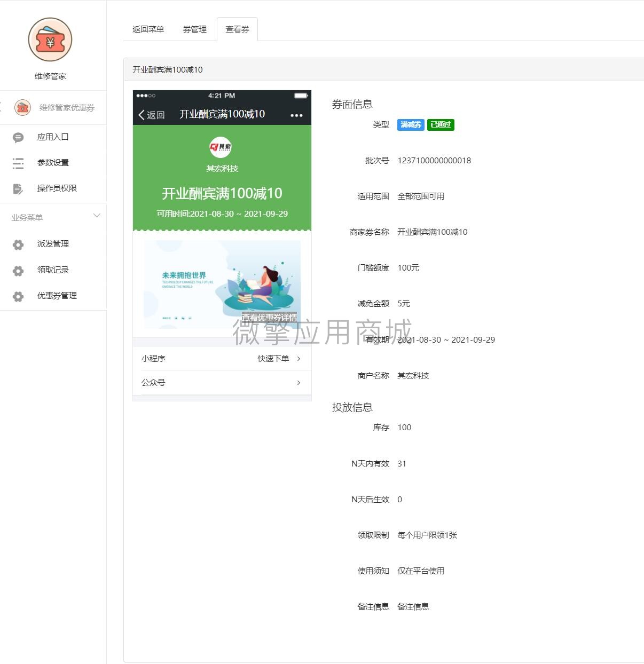Click the 有效期 date range value
Viewport: 644px width, 664px height.
(446, 340)
